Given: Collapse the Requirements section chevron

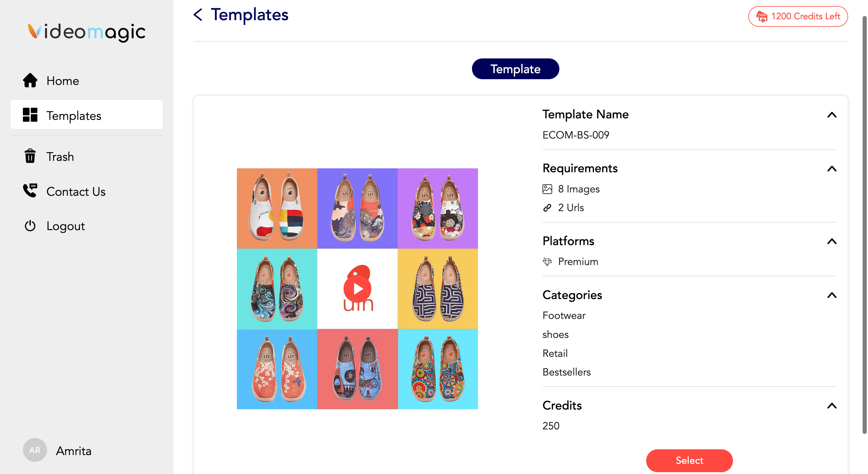Looking at the screenshot, I should (x=832, y=169).
